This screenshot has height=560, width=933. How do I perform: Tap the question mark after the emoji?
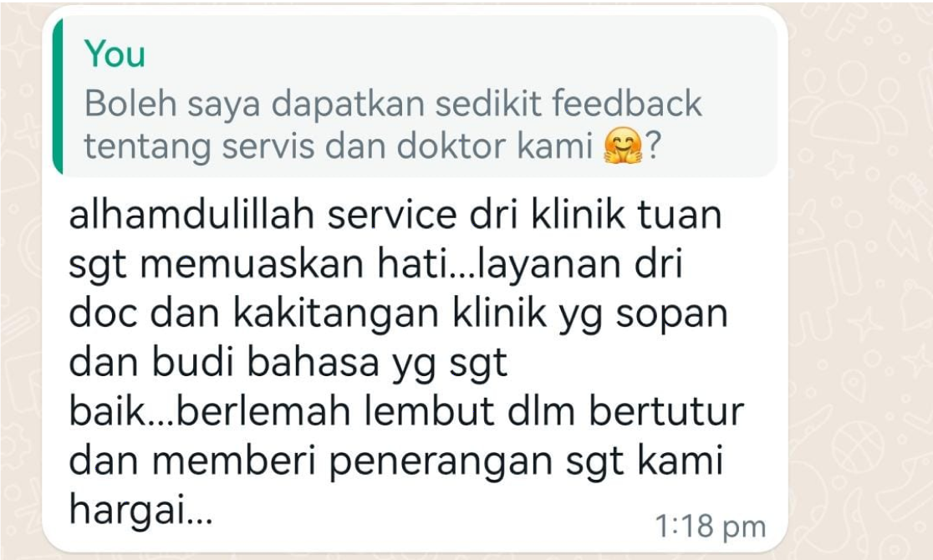(653, 147)
